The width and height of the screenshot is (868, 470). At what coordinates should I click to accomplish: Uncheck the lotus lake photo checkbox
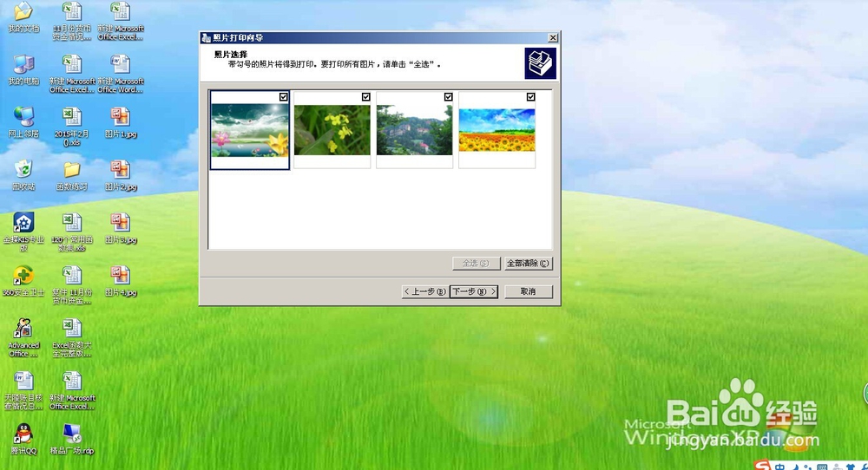pyautogui.click(x=284, y=97)
